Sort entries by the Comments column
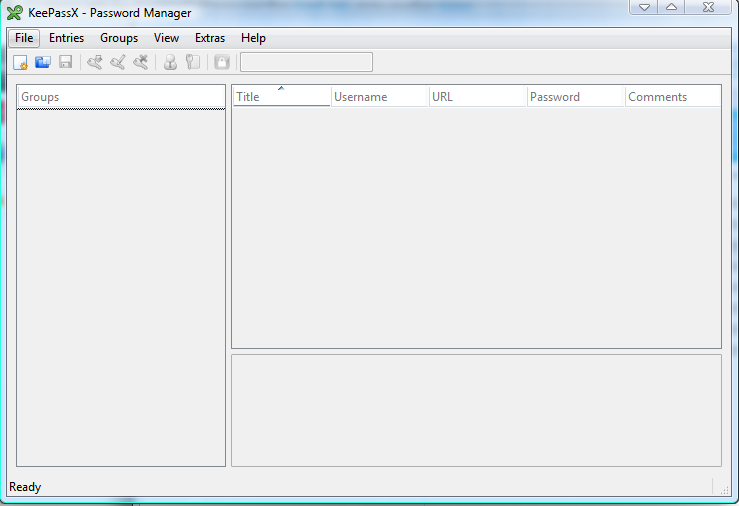This screenshot has height=506, width=739. [x=673, y=97]
